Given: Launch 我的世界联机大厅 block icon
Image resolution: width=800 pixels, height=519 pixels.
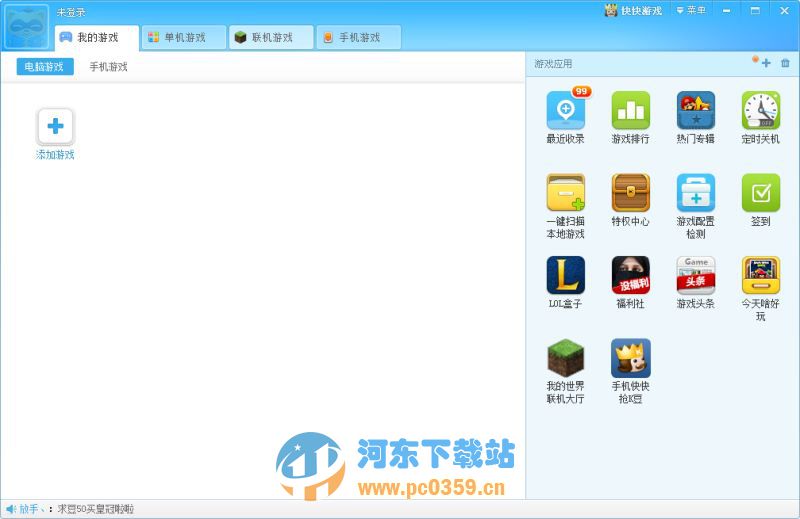Looking at the screenshot, I should [565, 358].
